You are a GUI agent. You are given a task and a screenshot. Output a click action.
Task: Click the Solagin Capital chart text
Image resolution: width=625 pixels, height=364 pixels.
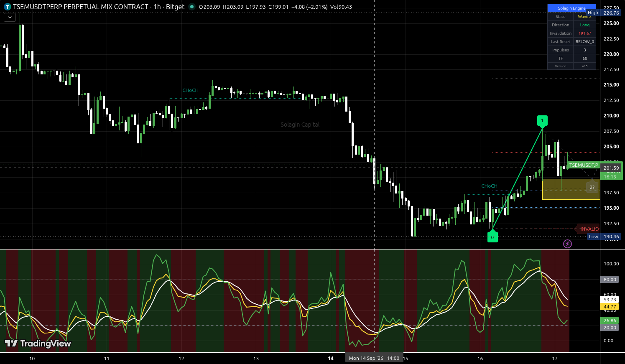point(300,125)
